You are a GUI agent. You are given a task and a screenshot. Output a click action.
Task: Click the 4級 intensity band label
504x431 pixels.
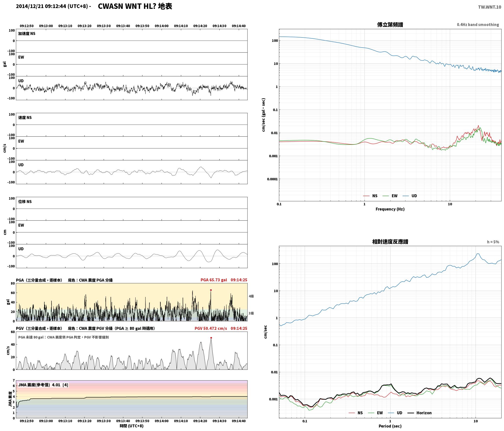(251, 296)
